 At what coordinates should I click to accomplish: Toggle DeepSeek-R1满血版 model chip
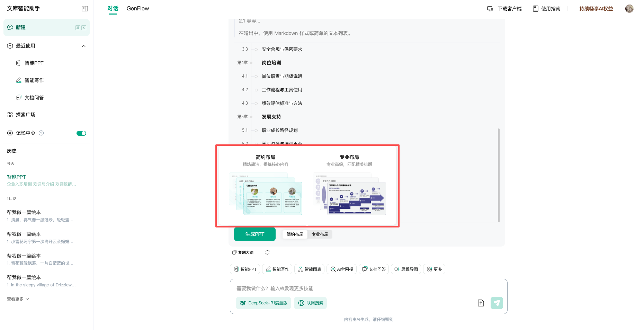coord(263,303)
